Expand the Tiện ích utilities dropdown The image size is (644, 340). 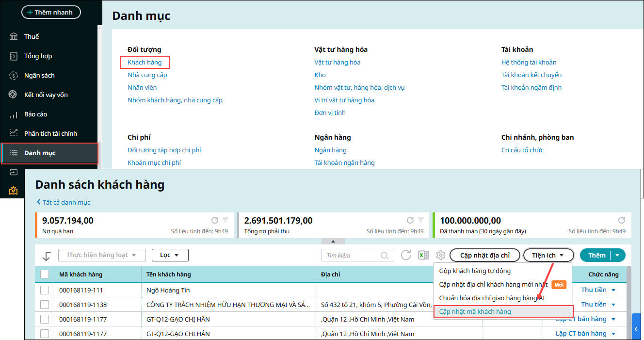(x=548, y=255)
